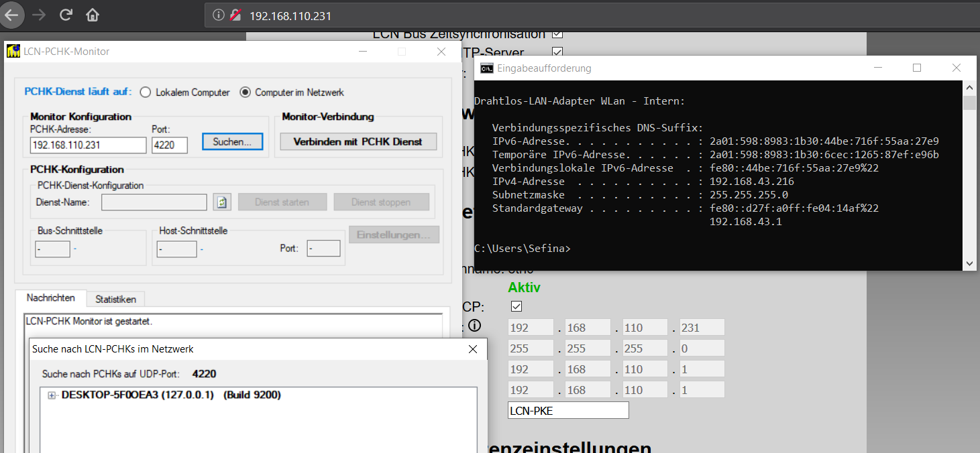The height and width of the screenshot is (453, 980).
Task: Select Computer im Netzwerk radio option
Action: click(246, 92)
